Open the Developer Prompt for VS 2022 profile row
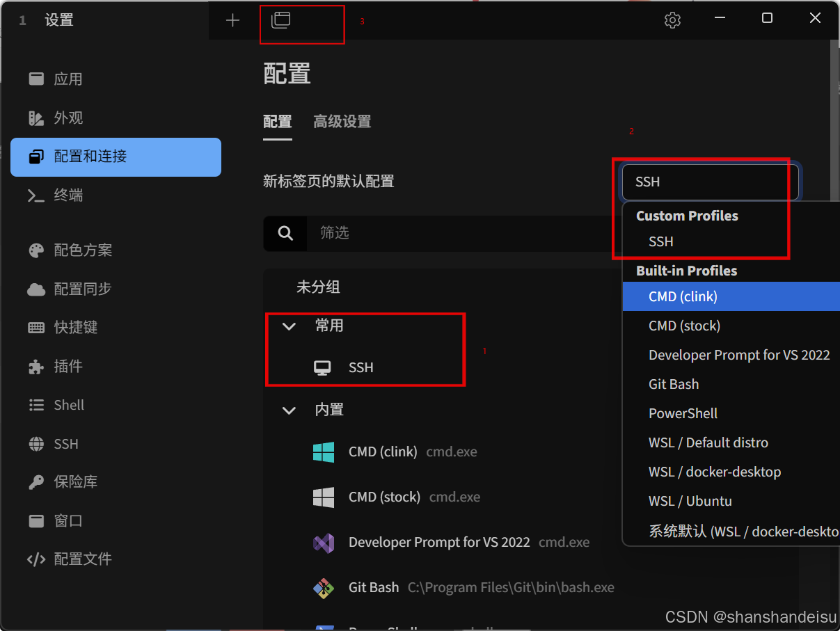This screenshot has width=840, height=631. 443,543
